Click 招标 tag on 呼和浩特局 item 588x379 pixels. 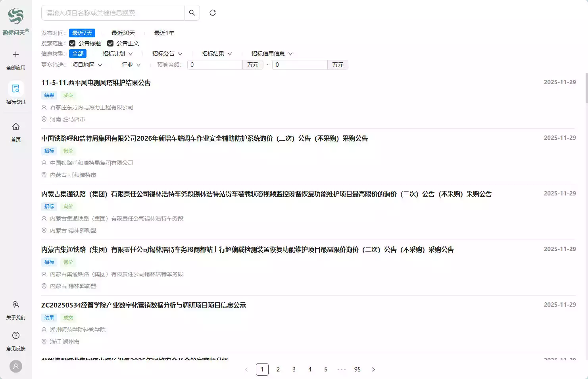point(49,151)
